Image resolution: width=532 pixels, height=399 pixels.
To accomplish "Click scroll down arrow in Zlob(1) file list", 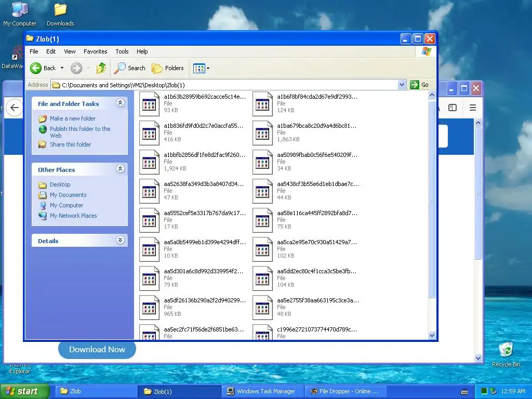I will [x=432, y=336].
